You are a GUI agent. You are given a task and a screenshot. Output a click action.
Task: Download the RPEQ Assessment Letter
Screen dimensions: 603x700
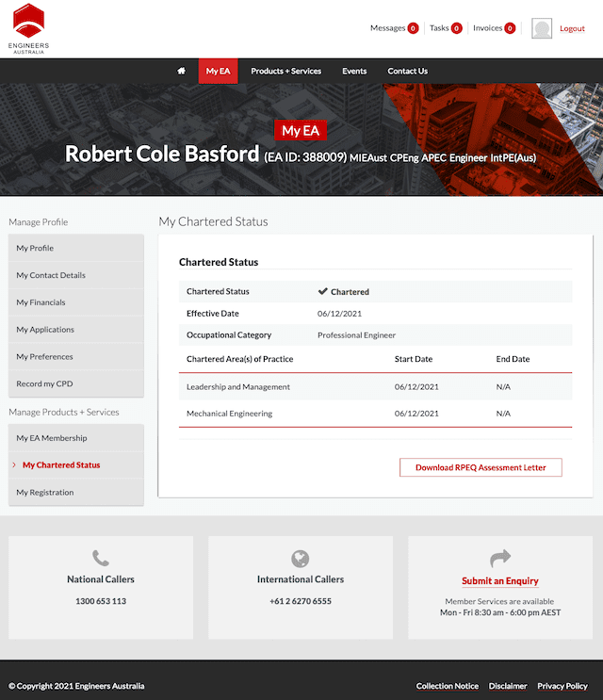point(481,467)
